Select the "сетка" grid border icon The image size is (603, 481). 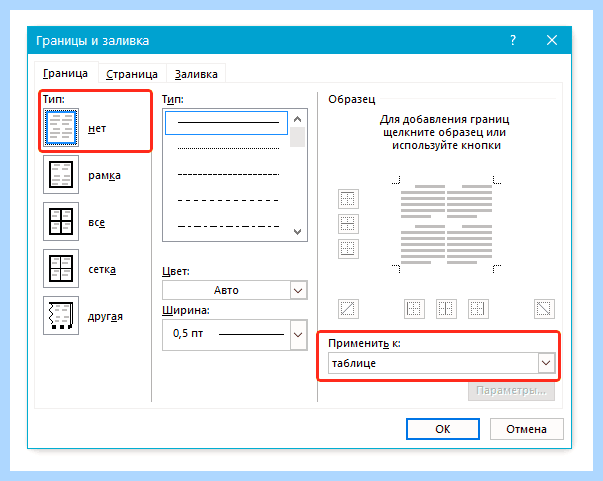(61, 268)
